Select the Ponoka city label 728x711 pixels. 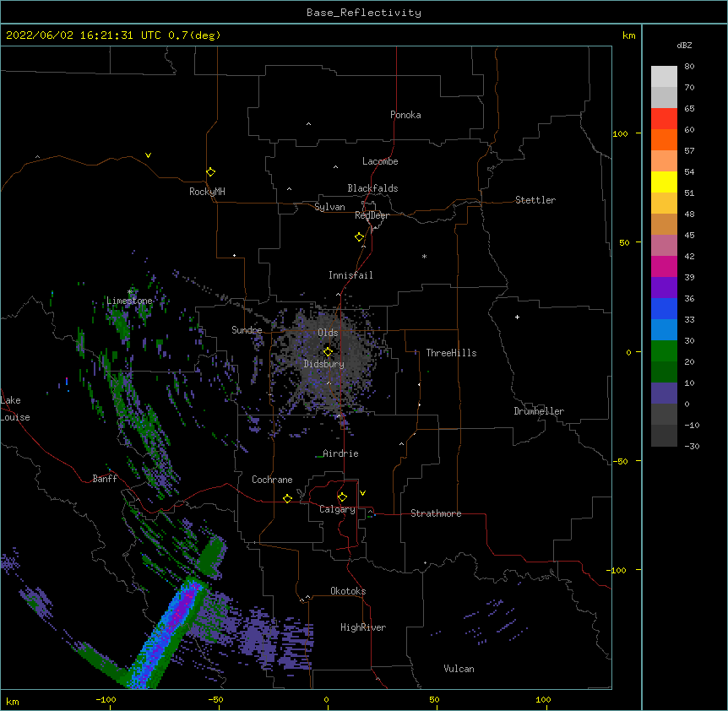click(x=405, y=115)
